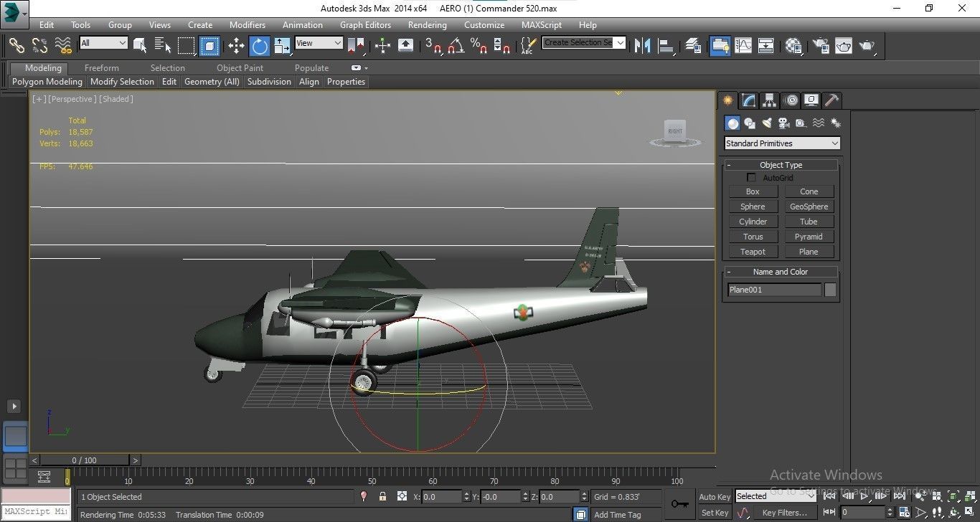Switch to the Freeform ribbon tab
This screenshot has height=522, width=980.
[x=102, y=68]
